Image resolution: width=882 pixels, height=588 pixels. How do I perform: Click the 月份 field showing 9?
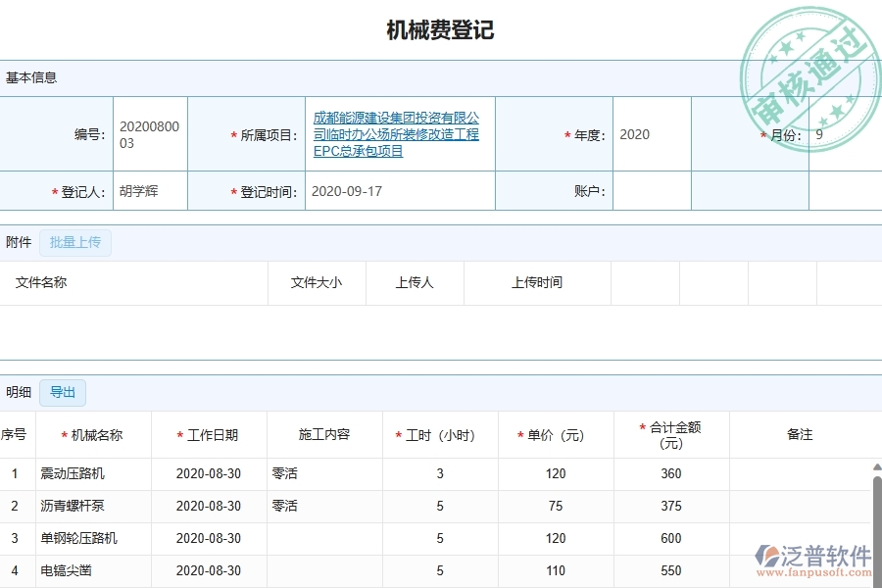pyautogui.click(x=843, y=134)
